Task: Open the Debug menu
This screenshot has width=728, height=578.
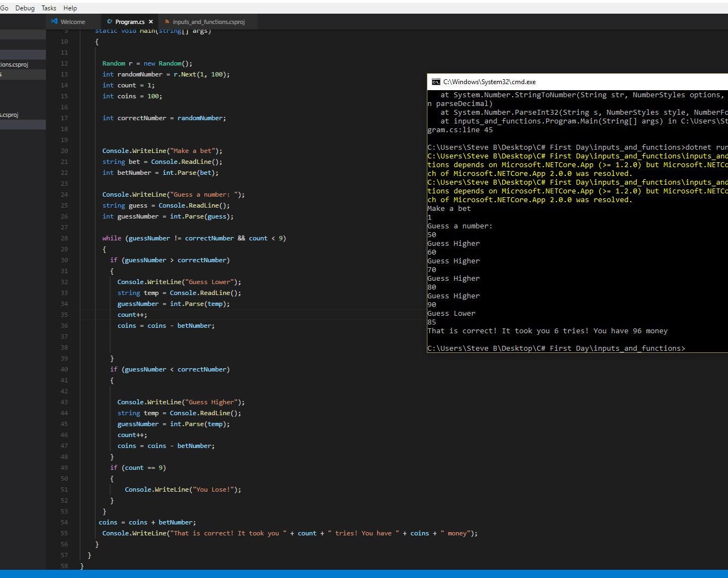Action: pyautogui.click(x=25, y=8)
